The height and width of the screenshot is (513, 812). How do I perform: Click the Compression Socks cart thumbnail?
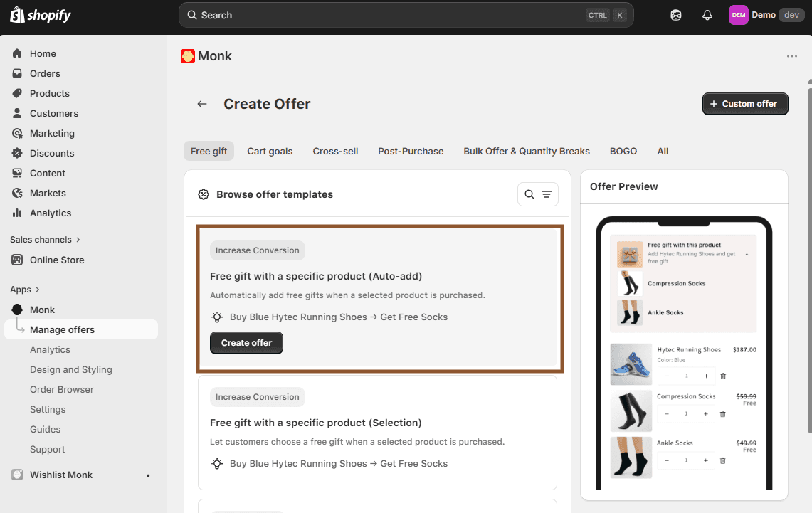click(631, 411)
